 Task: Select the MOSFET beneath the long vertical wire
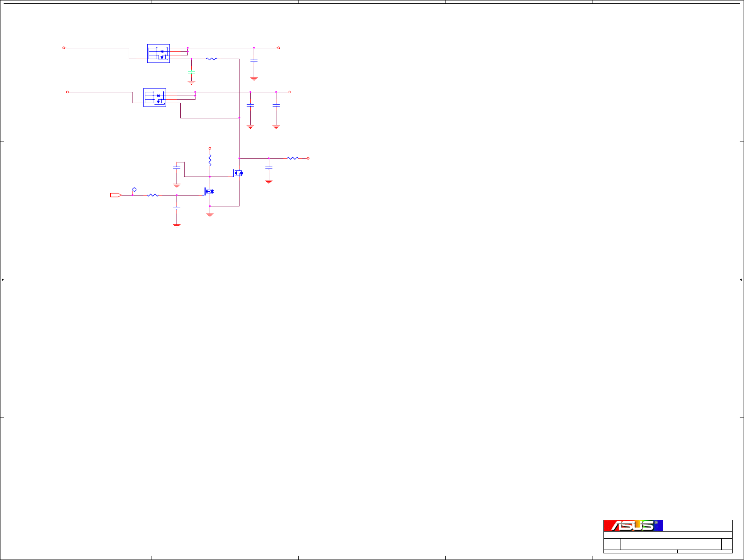pos(238,173)
